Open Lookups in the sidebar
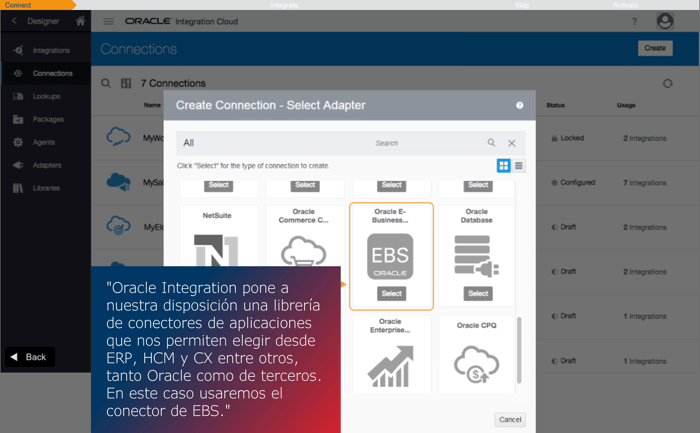Viewport: 700px width, 433px height. click(x=46, y=96)
